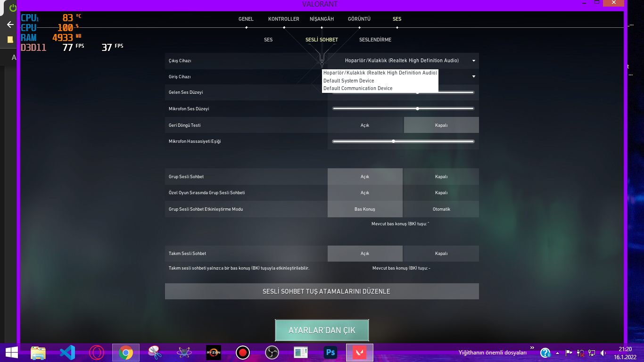
Task: Open taskbar clock showing 21:20
Action: 625,353
